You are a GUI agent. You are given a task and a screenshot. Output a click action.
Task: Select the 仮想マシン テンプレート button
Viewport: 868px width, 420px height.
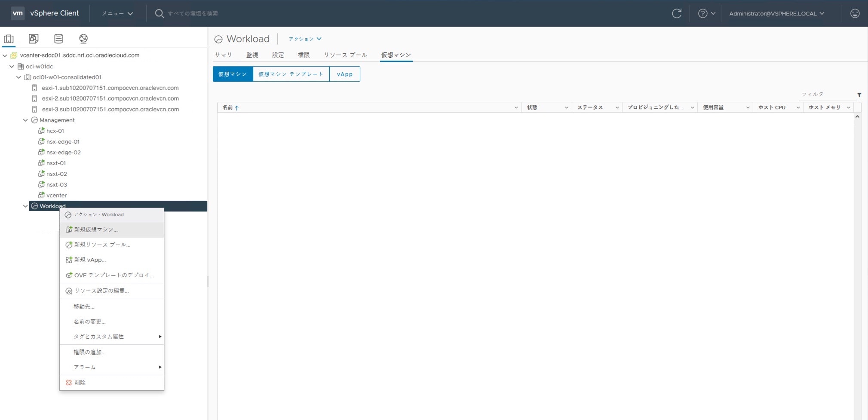pos(291,74)
